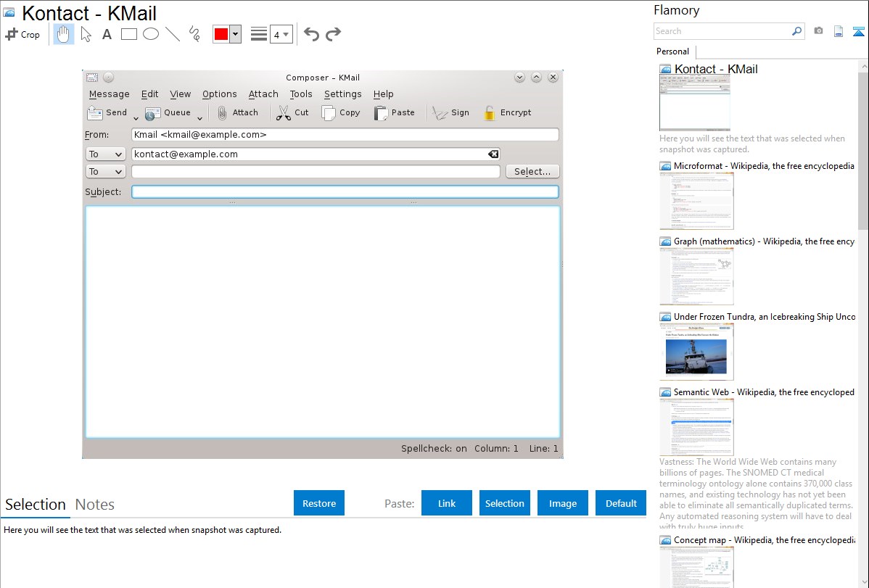Open the Help menu in KMail Composer

click(x=383, y=94)
